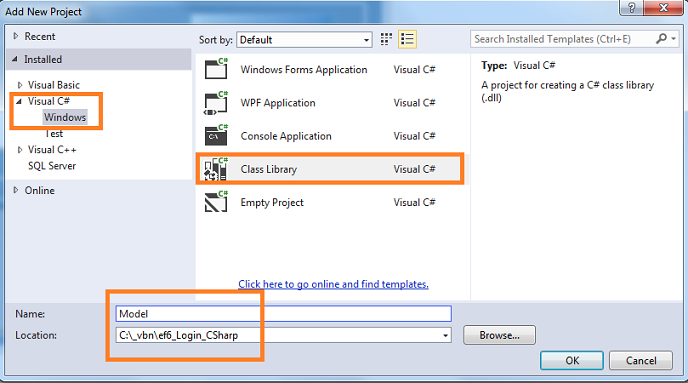Choose the WPF Application template icon
The height and width of the screenshot is (383, 688).
click(216, 103)
